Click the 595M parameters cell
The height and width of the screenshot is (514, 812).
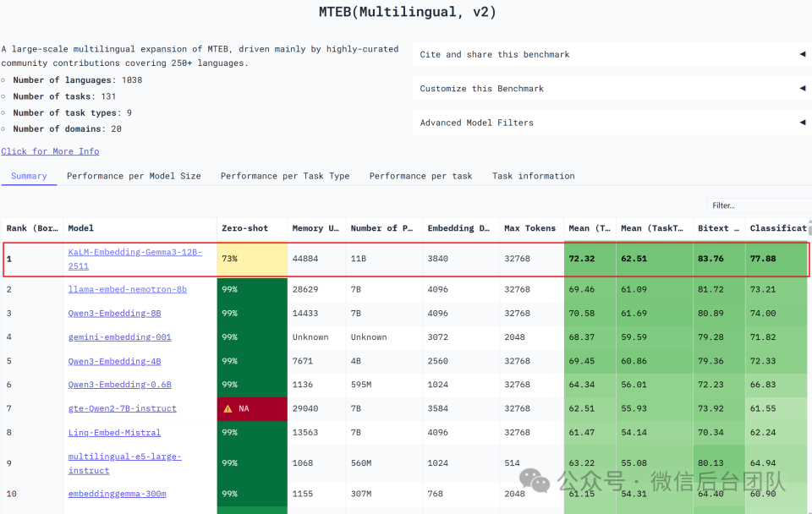click(x=384, y=385)
